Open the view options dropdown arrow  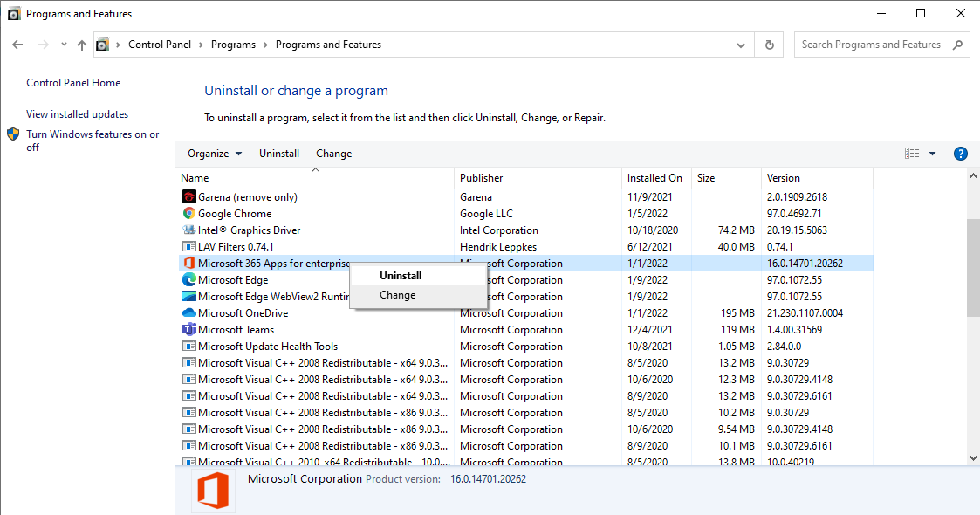click(932, 154)
